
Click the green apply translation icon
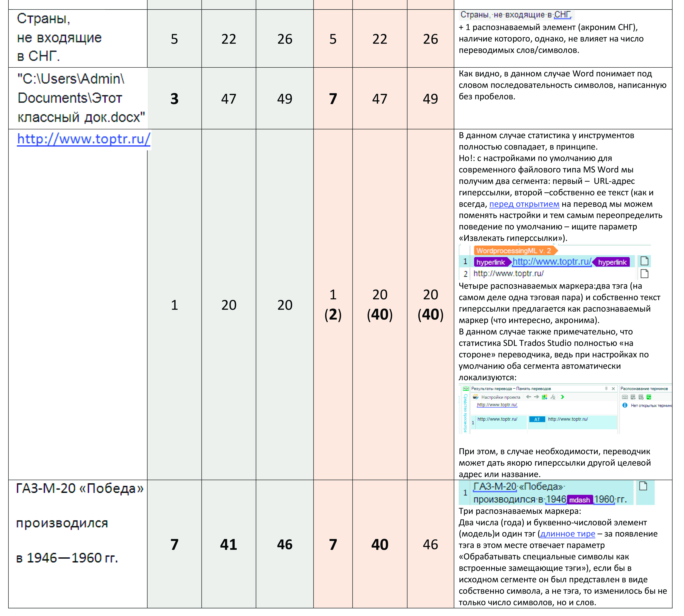tap(544, 397)
